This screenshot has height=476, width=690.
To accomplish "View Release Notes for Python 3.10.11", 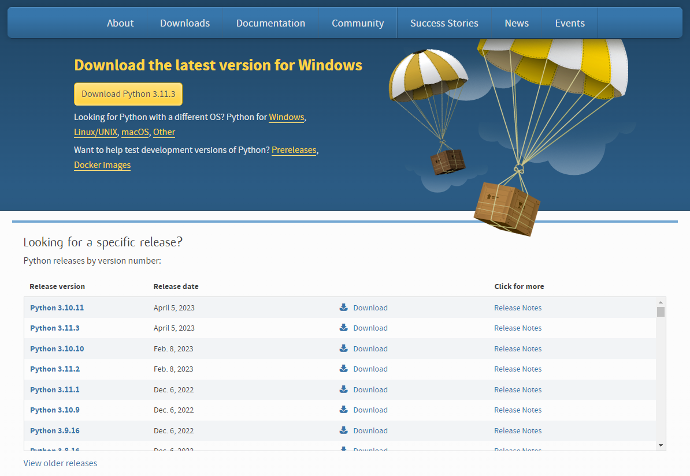I will pyautogui.click(x=518, y=308).
